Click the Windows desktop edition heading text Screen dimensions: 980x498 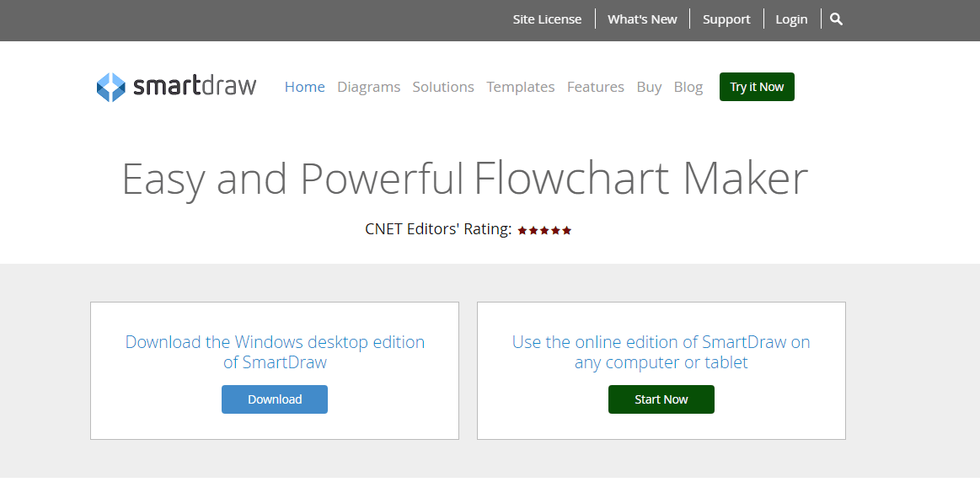click(275, 352)
